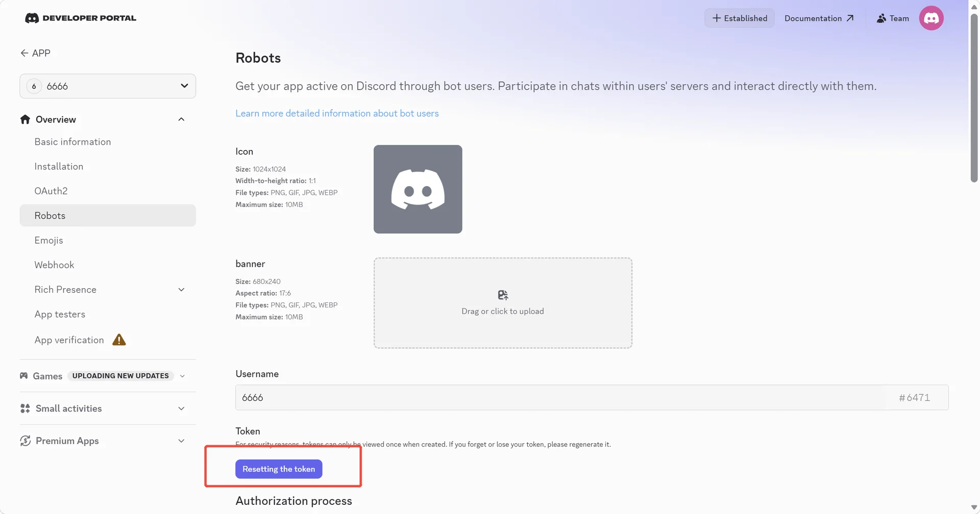Open the Documentation link
980x514 pixels.
point(819,18)
